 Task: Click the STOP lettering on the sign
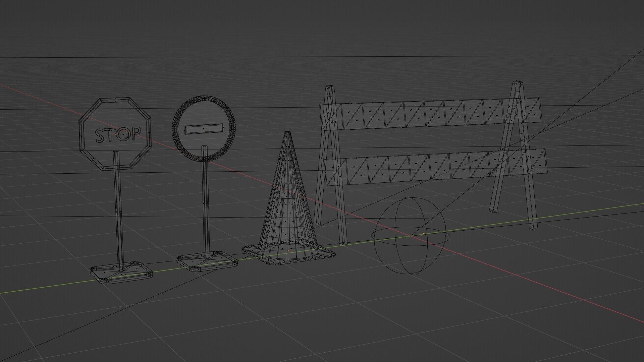[x=118, y=134]
